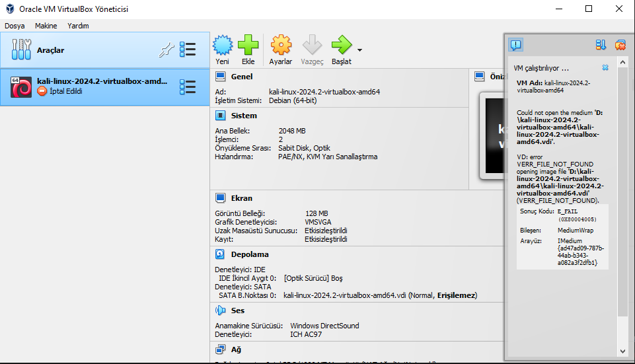
Task: Open Ayarlar with the orange gear icon
Action: tap(281, 45)
